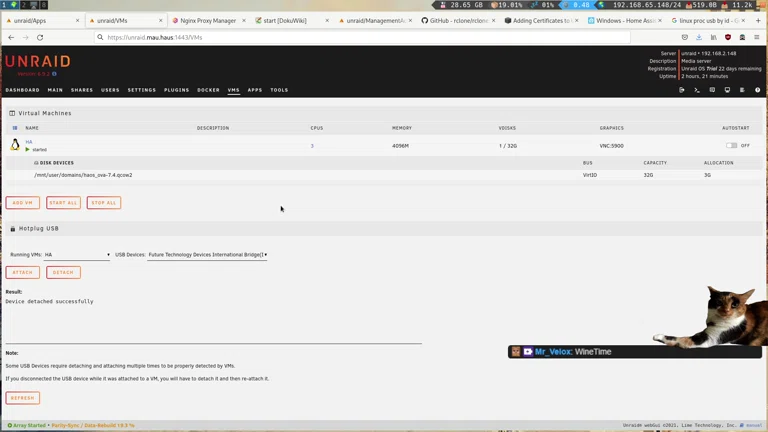Open the help question mark icon
Viewport: 768px width, 432px height.
[758, 90]
